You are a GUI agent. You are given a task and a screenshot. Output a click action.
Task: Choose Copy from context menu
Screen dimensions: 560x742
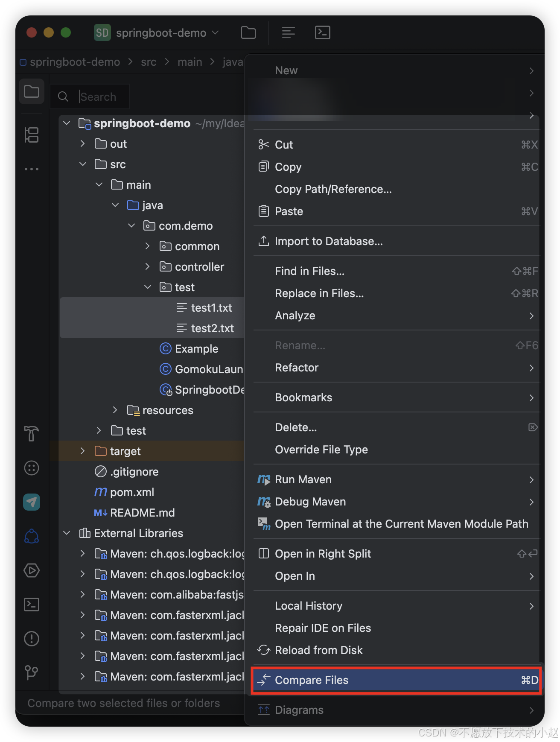pos(396,167)
